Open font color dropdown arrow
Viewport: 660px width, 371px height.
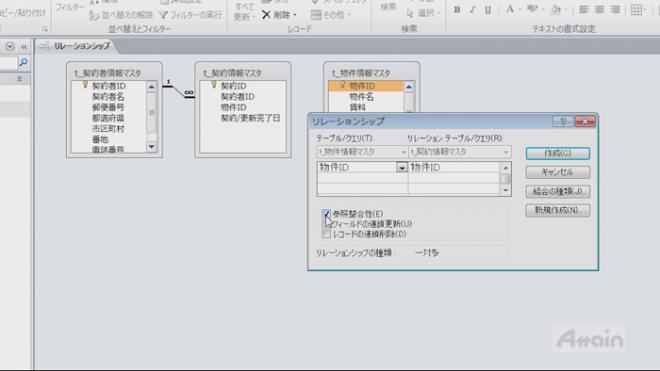pyautogui.click(x=519, y=9)
